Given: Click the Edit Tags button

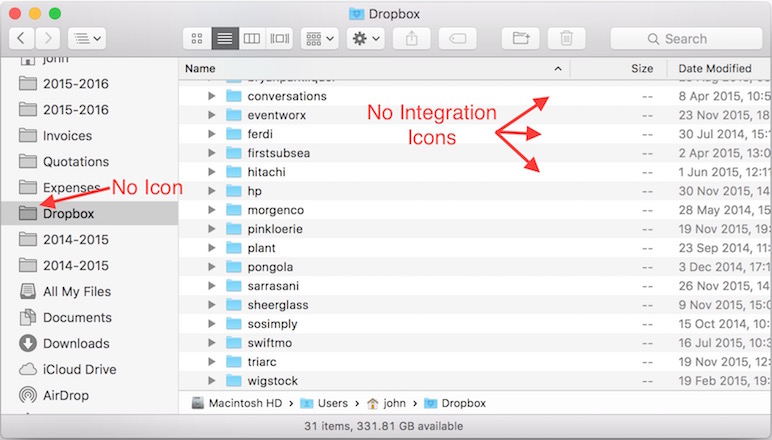Looking at the screenshot, I should point(457,38).
